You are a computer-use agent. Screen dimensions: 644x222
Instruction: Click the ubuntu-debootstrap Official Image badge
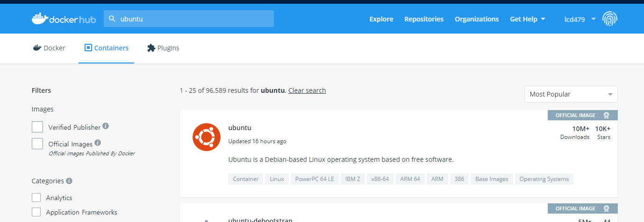click(x=583, y=208)
